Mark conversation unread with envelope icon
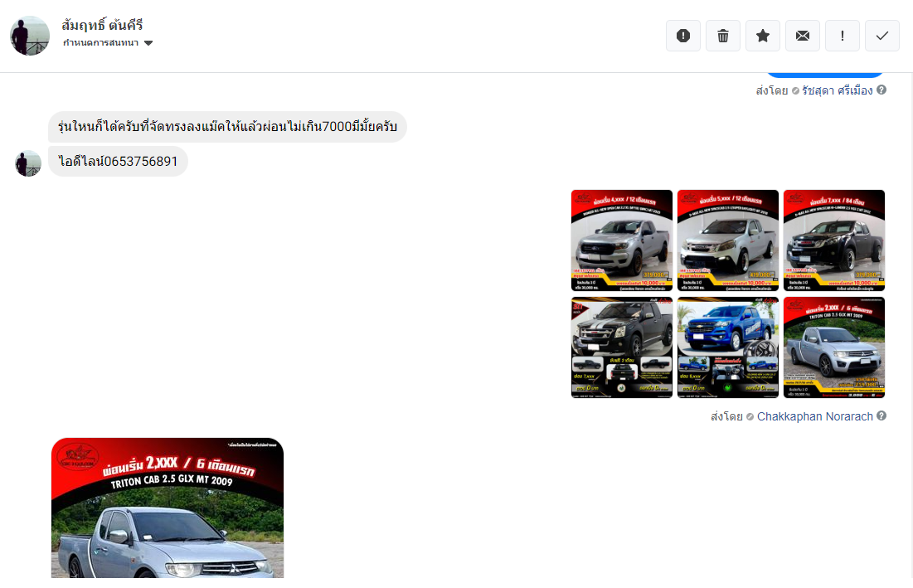Image resolution: width=913 pixels, height=588 pixels. pyautogui.click(x=803, y=36)
